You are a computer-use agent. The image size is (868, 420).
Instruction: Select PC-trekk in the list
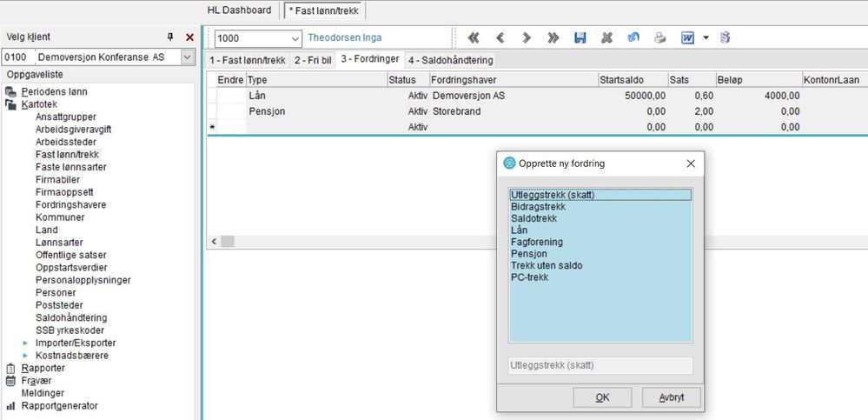click(x=600, y=277)
